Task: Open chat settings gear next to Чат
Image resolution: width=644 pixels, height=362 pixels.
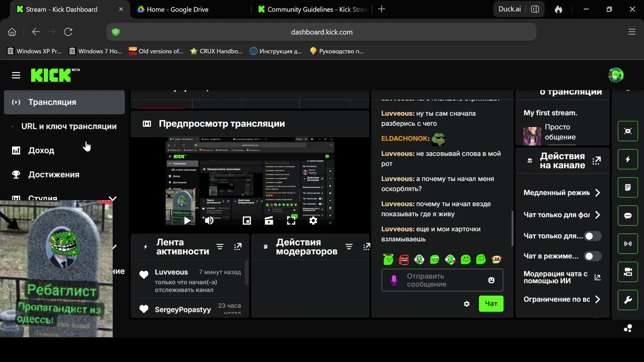Action: (467, 304)
